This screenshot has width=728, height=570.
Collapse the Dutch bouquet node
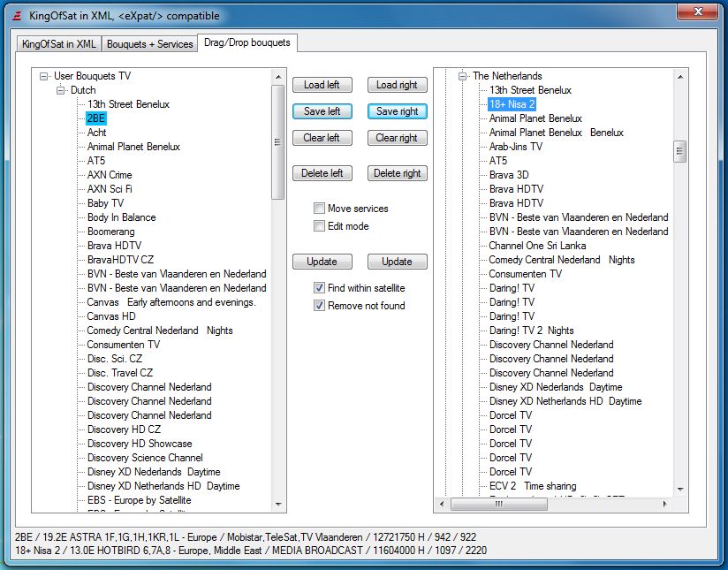click(x=60, y=90)
